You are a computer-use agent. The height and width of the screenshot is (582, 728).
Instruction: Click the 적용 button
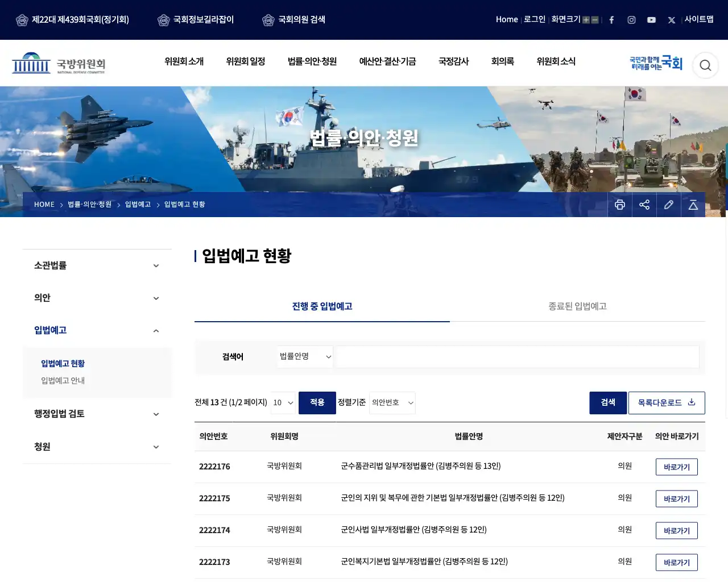[317, 403]
